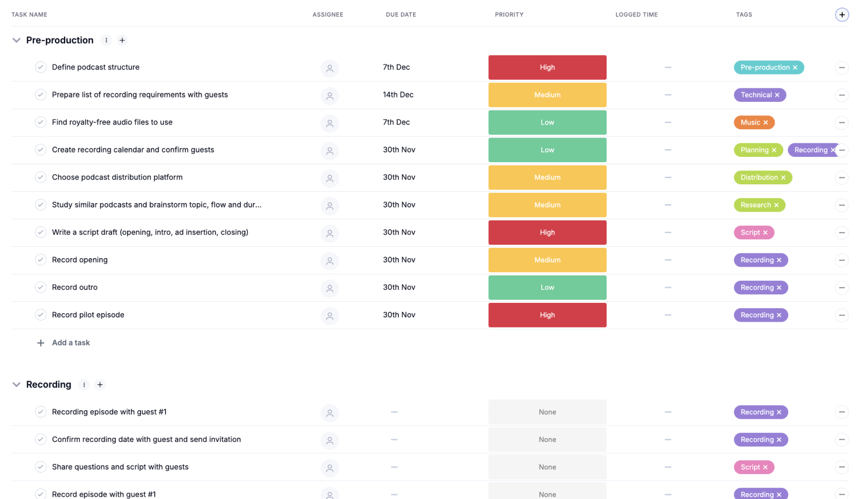The image size is (868, 499).
Task: Open Choose podcast distribution platform task
Action: point(117,177)
